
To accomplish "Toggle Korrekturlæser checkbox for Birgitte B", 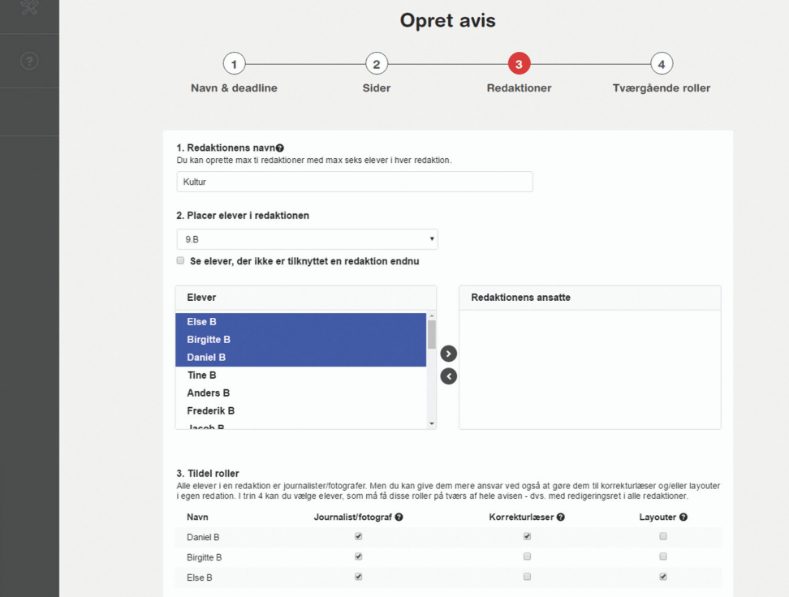I will 527,557.
